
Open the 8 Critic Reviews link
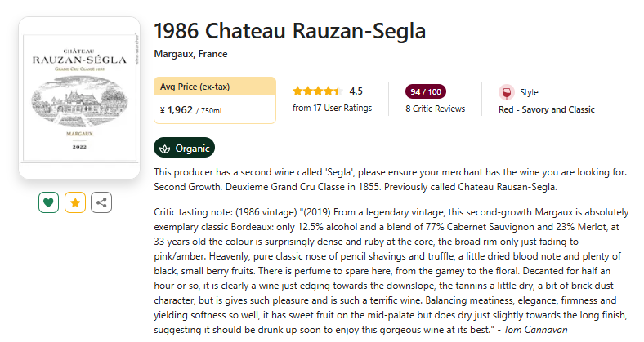(435, 109)
